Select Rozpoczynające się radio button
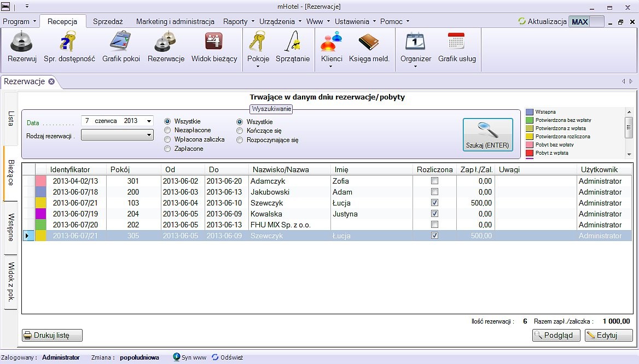The width and height of the screenshot is (639, 364). [240, 140]
